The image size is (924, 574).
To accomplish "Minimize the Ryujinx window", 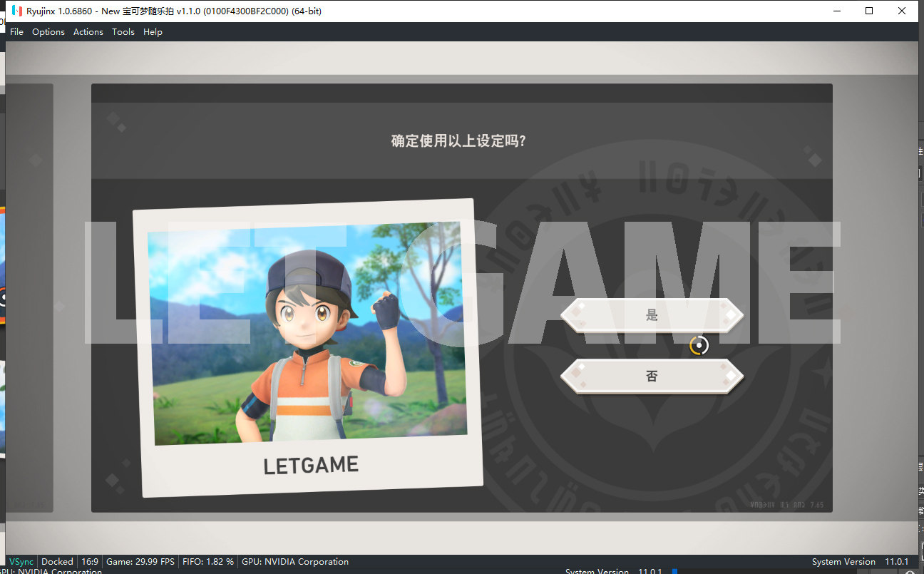I will click(836, 11).
